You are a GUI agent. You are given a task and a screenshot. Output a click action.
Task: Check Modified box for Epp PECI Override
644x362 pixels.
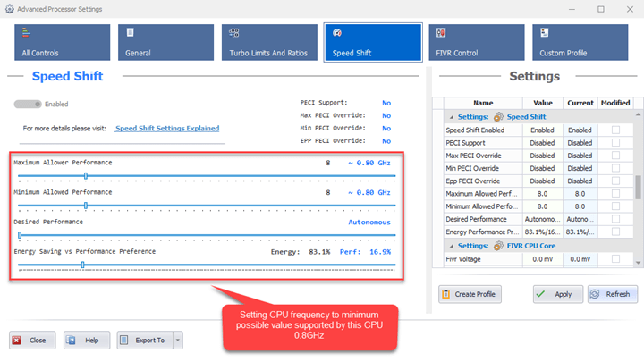(x=615, y=181)
